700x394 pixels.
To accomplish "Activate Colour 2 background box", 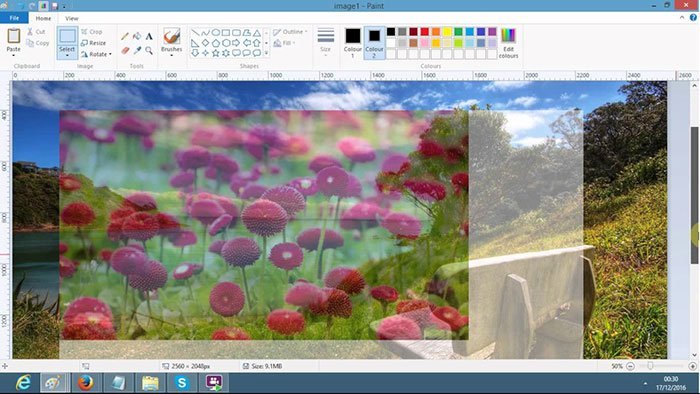I will (x=374, y=43).
